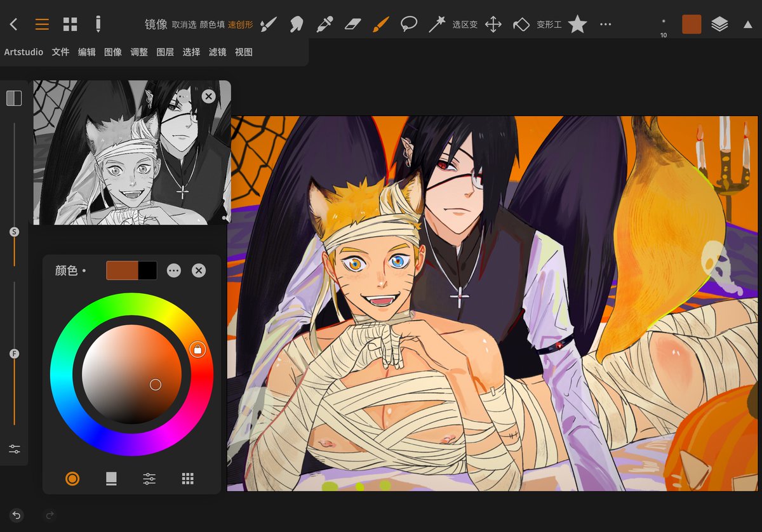Open color panel three-dot options

point(174,270)
